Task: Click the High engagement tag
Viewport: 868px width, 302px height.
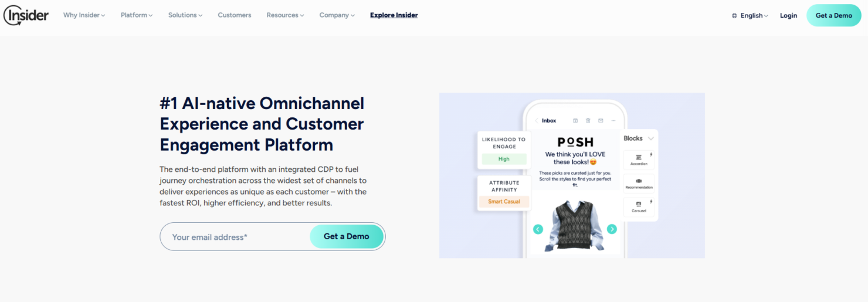Action: (504, 159)
